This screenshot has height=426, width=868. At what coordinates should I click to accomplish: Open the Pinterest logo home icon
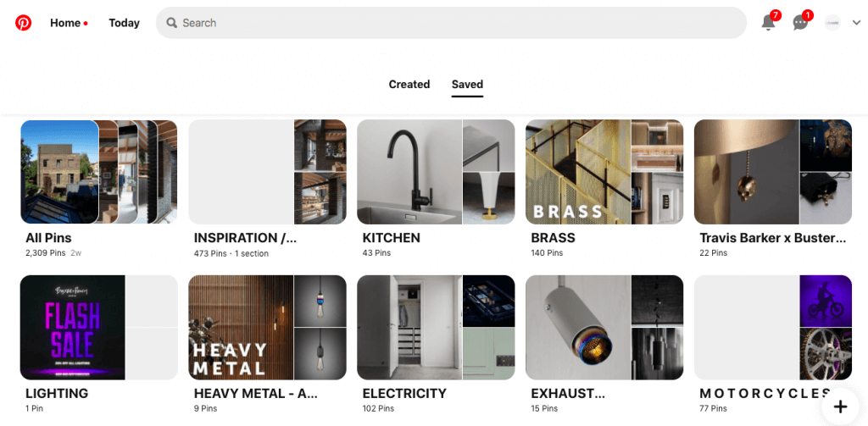(x=23, y=23)
